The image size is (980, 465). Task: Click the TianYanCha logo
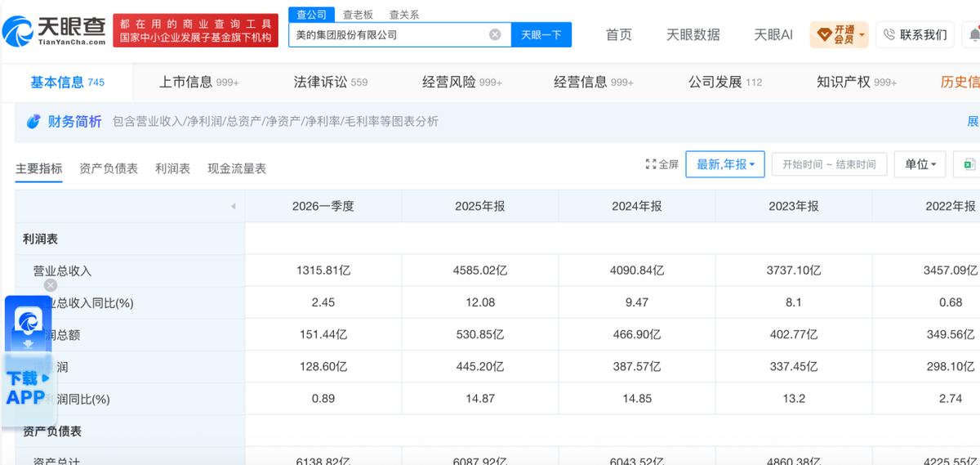point(54,32)
